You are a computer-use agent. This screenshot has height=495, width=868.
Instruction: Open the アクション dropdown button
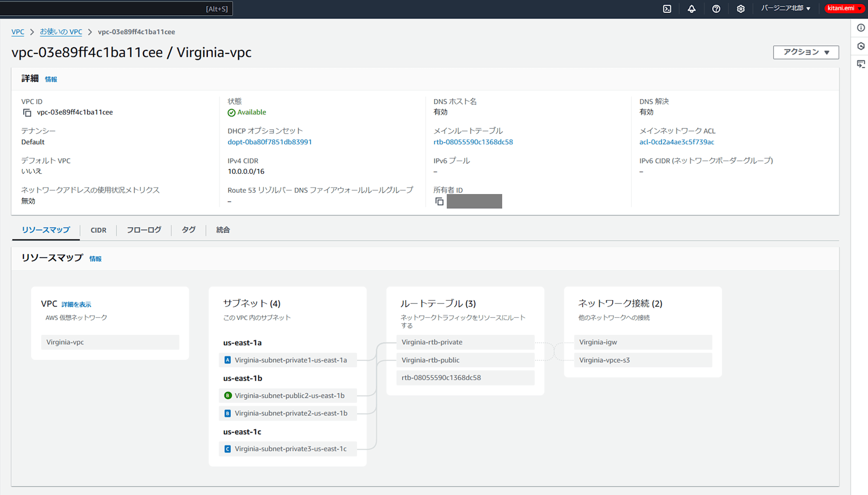tap(806, 52)
